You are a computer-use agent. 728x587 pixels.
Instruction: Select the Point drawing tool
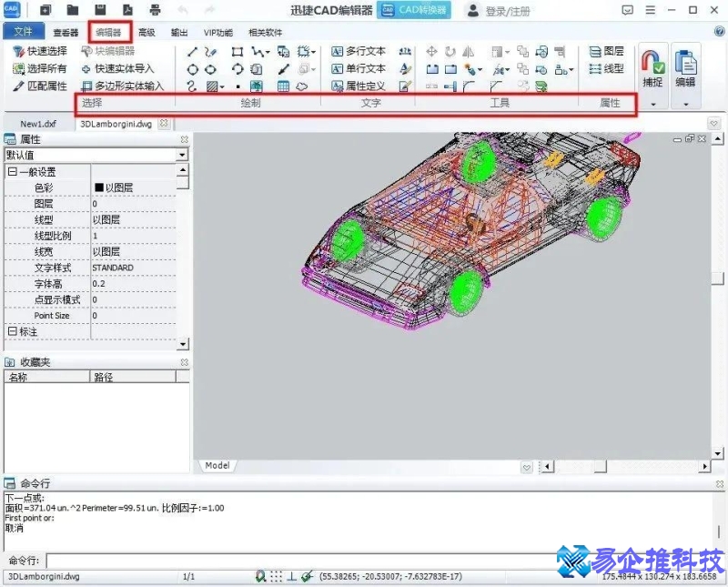238,86
